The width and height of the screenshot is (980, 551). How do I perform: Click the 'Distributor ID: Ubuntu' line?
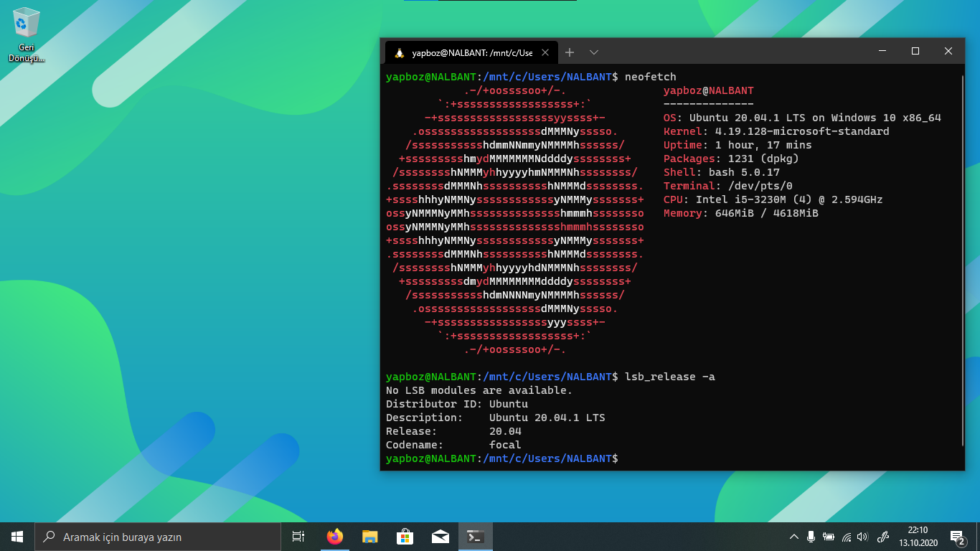pyautogui.click(x=457, y=404)
